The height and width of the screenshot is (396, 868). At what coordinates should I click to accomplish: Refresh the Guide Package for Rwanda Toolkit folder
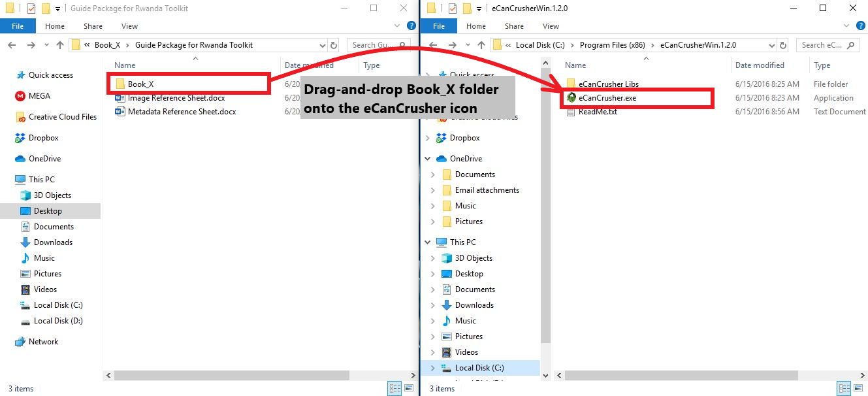coord(334,45)
